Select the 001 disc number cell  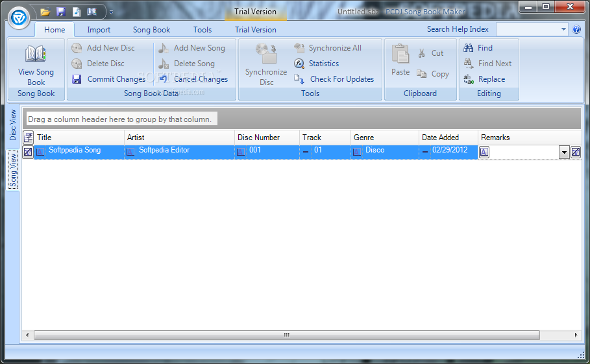coord(267,152)
